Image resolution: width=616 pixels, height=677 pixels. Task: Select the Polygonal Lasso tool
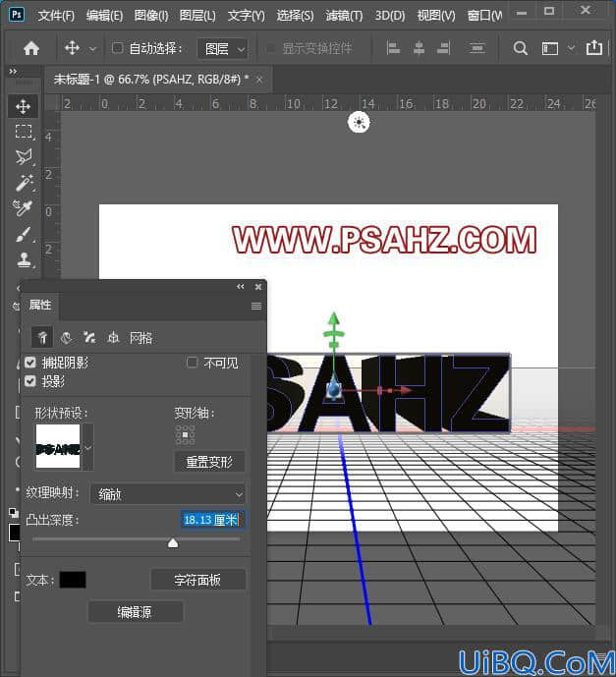(x=24, y=157)
